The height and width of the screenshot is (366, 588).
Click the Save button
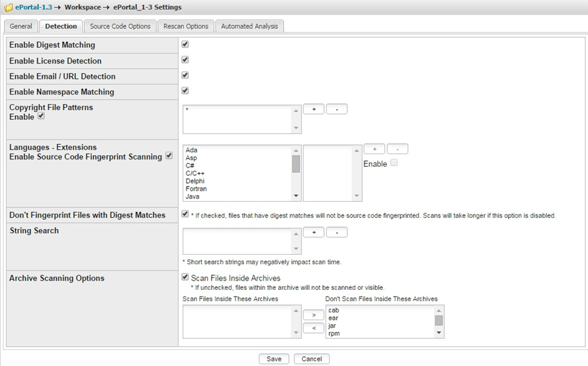click(274, 359)
